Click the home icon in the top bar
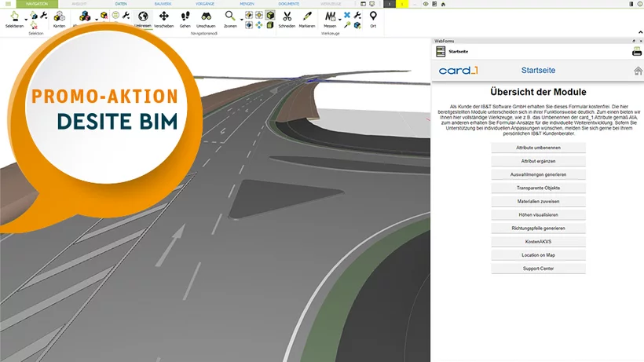Viewport: 644px width, 362px height. click(443, 4)
